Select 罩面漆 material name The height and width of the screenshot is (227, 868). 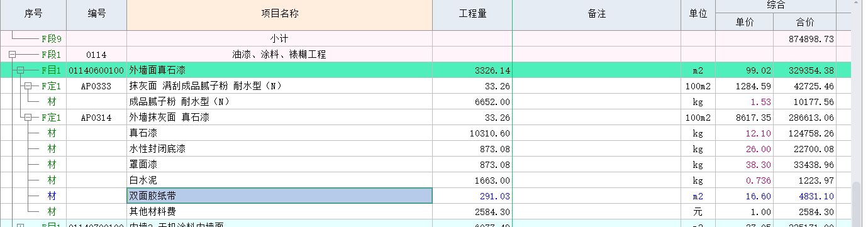coord(280,164)
